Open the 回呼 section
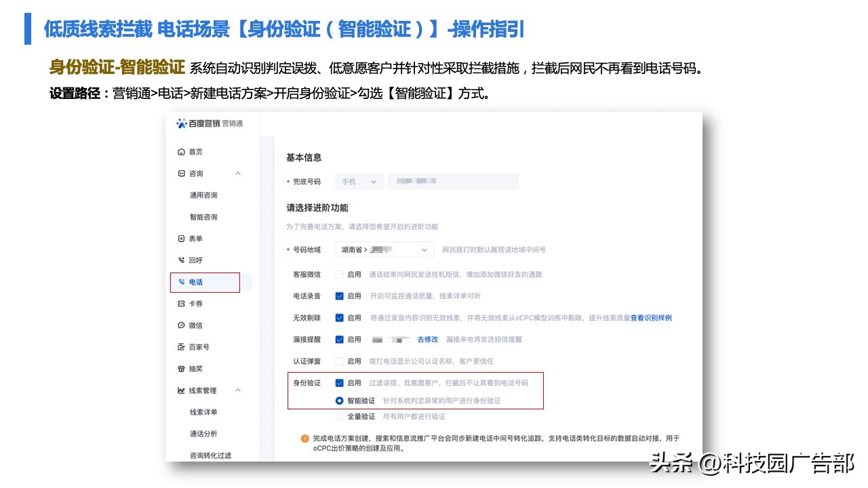Screen dimensions: 868x488 (x=196, y=260)
